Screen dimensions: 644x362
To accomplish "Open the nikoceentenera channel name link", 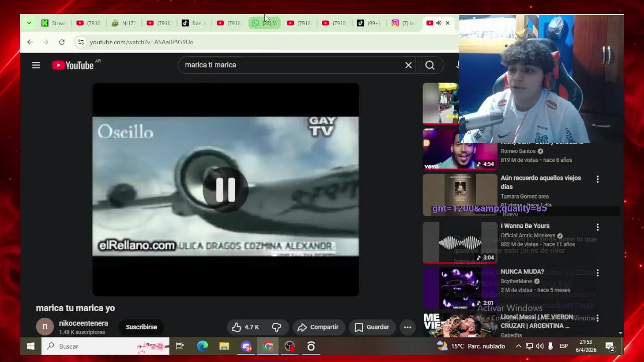I will [x=84, y=323].
